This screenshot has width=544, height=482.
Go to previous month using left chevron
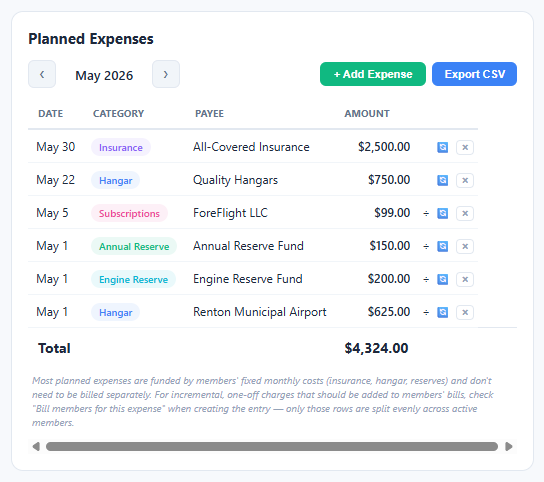tap(42, 74)
